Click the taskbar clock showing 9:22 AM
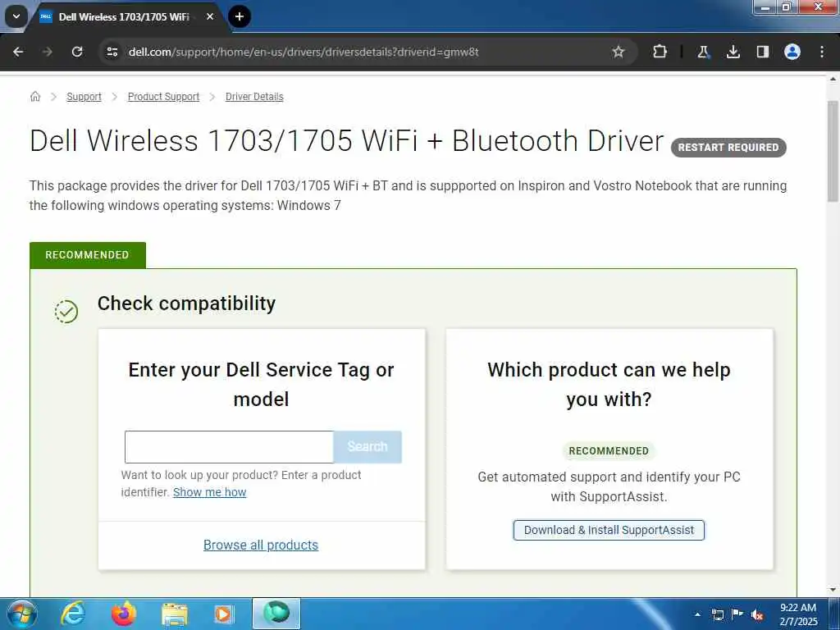The image size is (840, 630). coord(798,614)
